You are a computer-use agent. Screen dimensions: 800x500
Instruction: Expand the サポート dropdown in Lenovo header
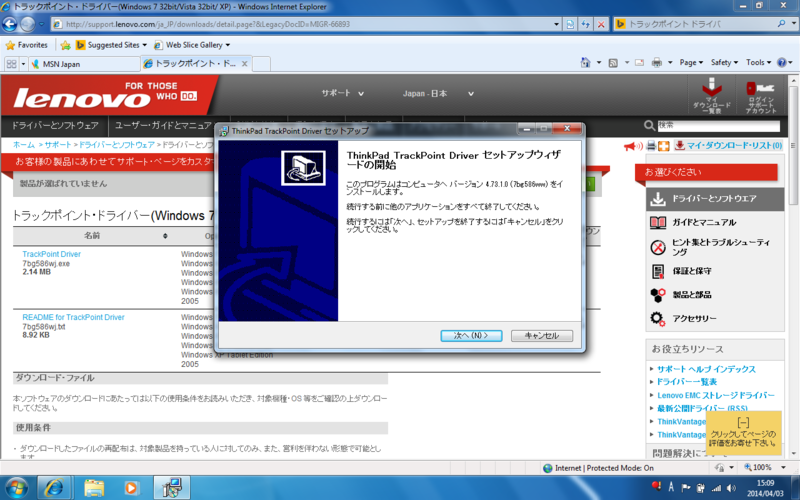342,93
